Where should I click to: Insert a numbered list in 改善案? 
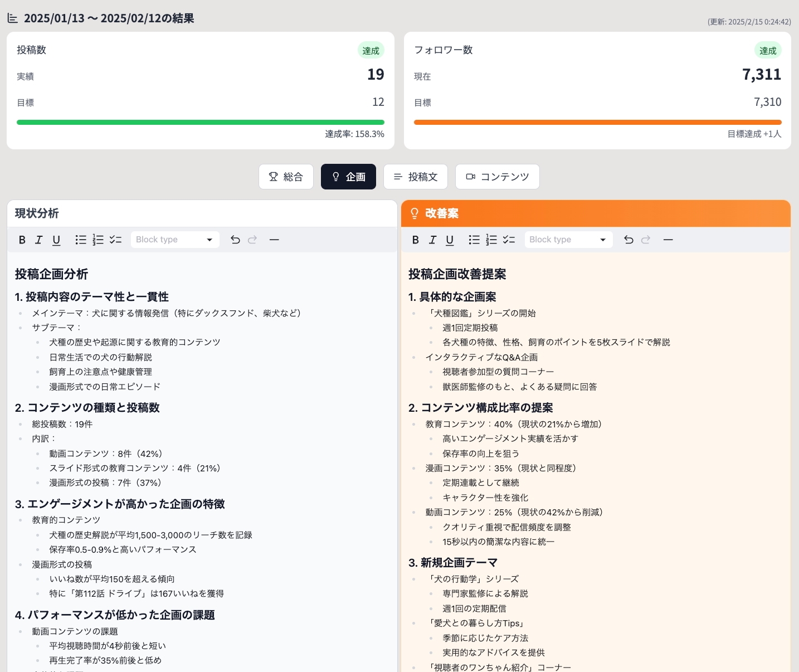(x=491, y=240)
